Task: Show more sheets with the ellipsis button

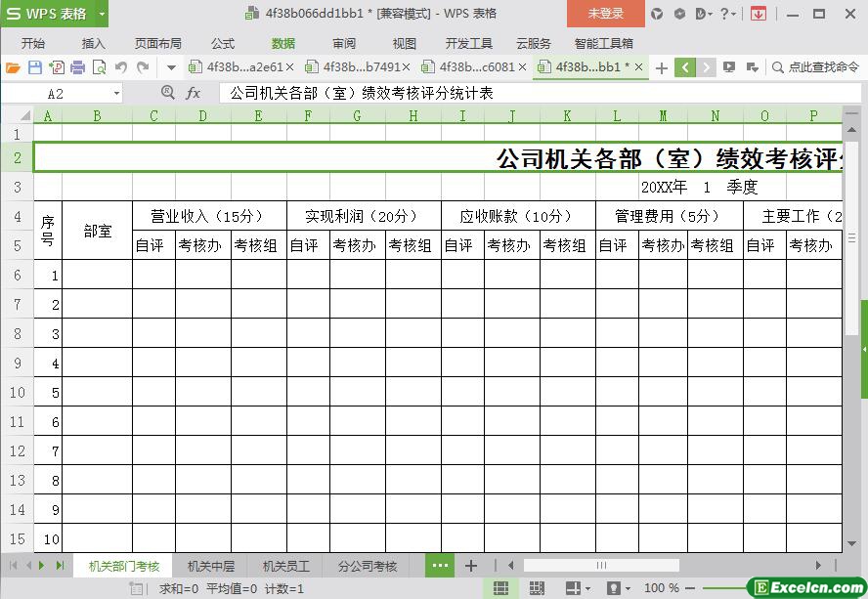Action: coord(439,566)
